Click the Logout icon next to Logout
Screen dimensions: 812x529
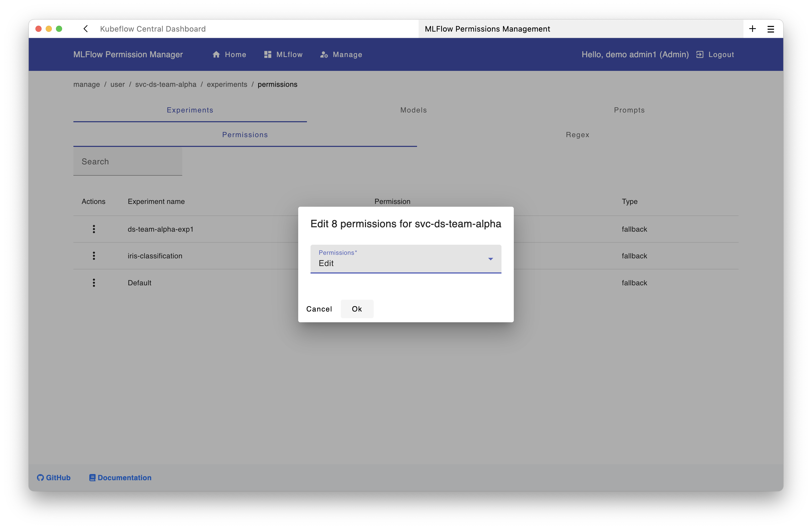[x=700, y=54]
